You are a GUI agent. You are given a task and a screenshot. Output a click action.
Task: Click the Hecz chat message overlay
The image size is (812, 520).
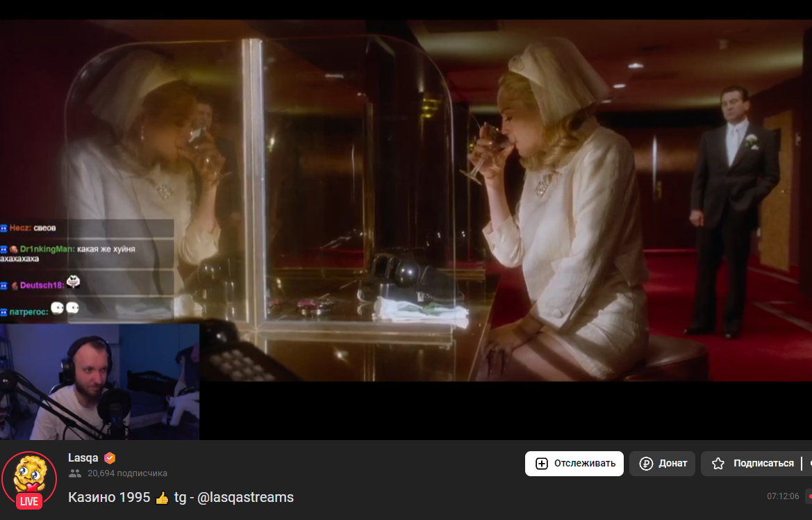[x=87, y=228]
